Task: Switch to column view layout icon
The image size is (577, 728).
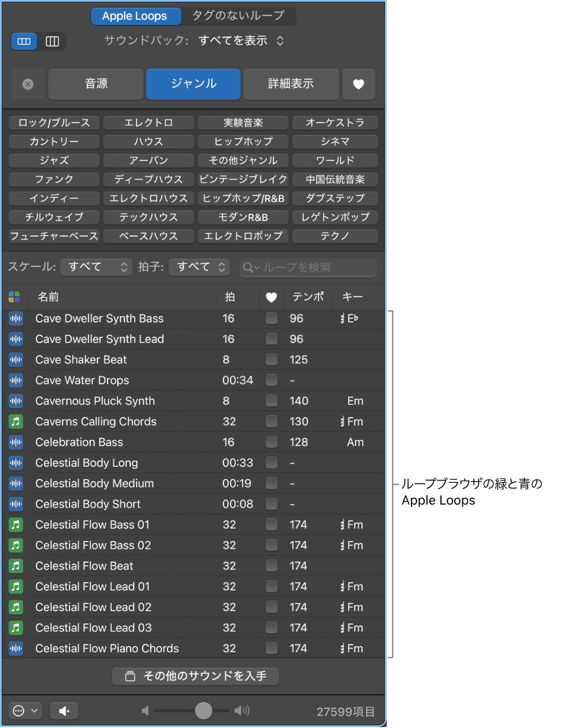Action: [x=52, y=42]
